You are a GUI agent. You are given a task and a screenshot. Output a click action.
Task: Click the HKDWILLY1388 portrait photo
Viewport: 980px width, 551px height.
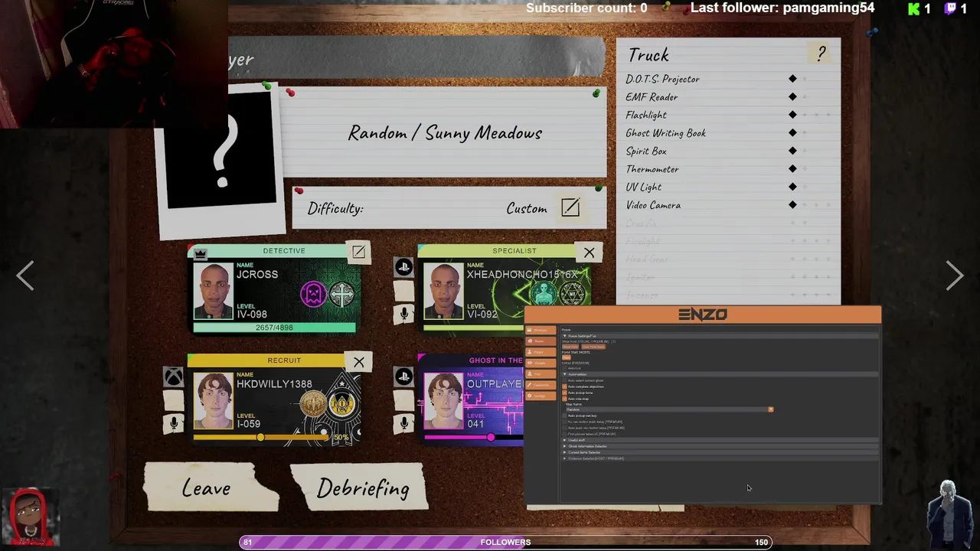click(213, 401)
